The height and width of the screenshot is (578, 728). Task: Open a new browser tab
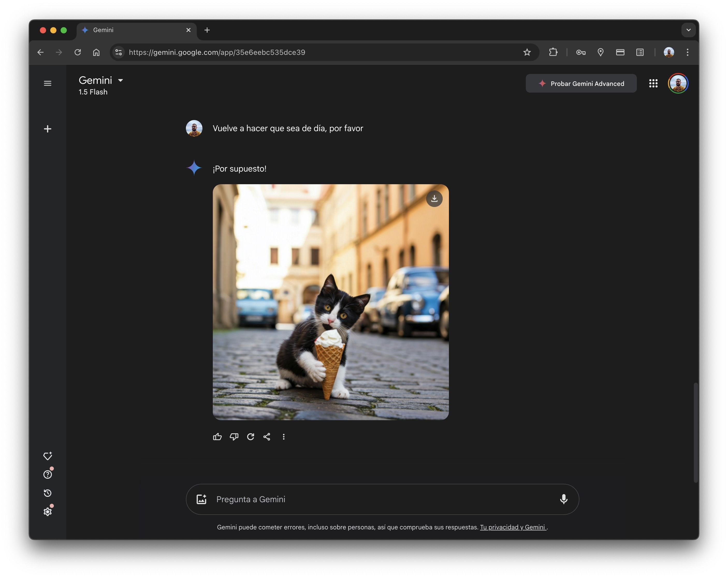click(207, 30)
